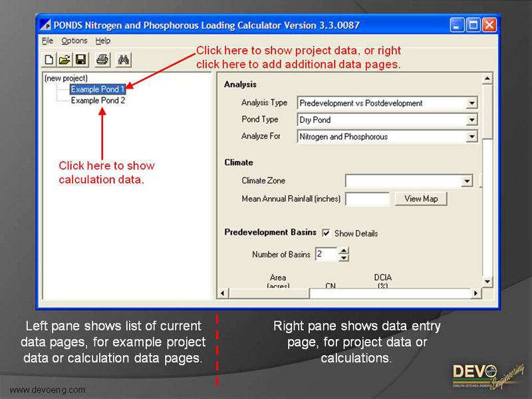Screen dimensions: 532x399
Task: Open the Help menu
Action: click(x=103, y=41)
